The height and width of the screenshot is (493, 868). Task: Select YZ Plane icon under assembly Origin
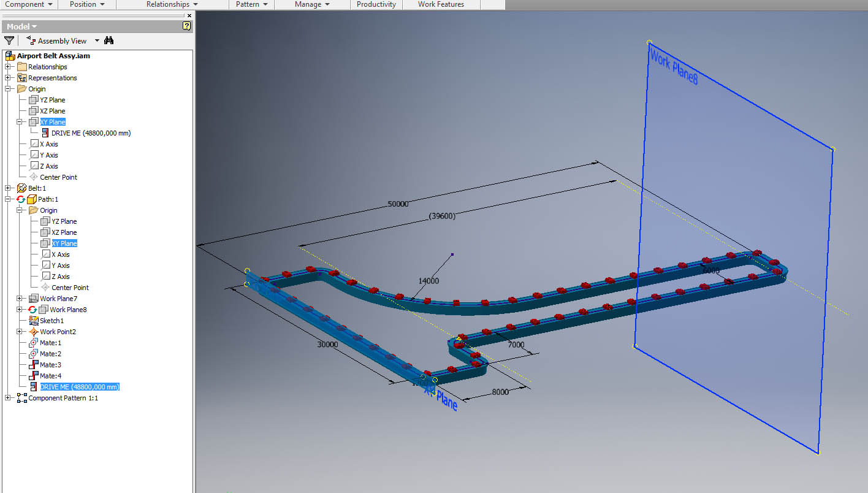(34, 100)
